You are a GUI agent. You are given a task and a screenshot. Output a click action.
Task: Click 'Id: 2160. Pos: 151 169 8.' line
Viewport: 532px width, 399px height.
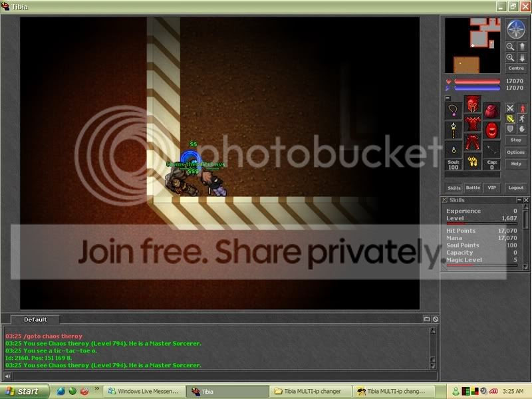pyautogui.click(x=39, y=358)
